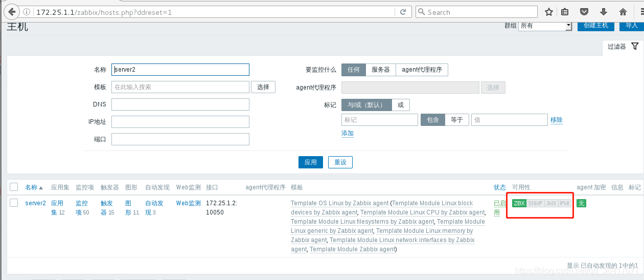The height and width of the screenshot is (280, 644).
Task: Open downloads arrow icon
Action: [604, 12]
